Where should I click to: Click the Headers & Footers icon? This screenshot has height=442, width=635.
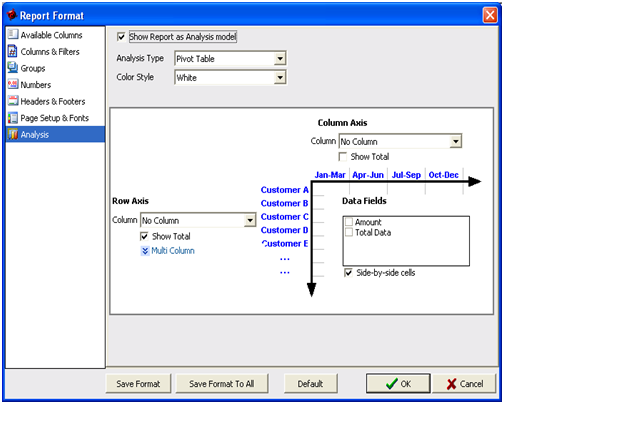click(x=12, y=101)
